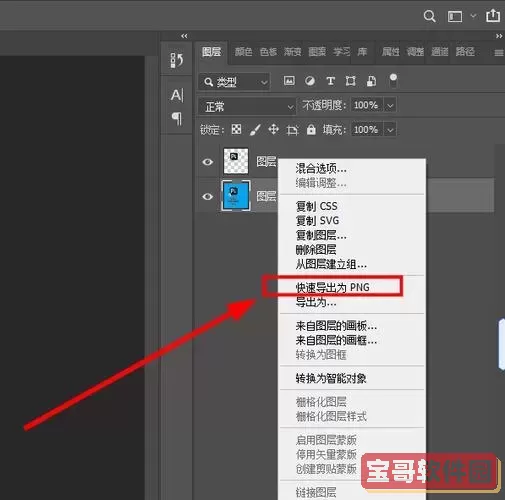Choose 复制 SVG menu entry
Screen dimensions: 505x500
point(317,221)
